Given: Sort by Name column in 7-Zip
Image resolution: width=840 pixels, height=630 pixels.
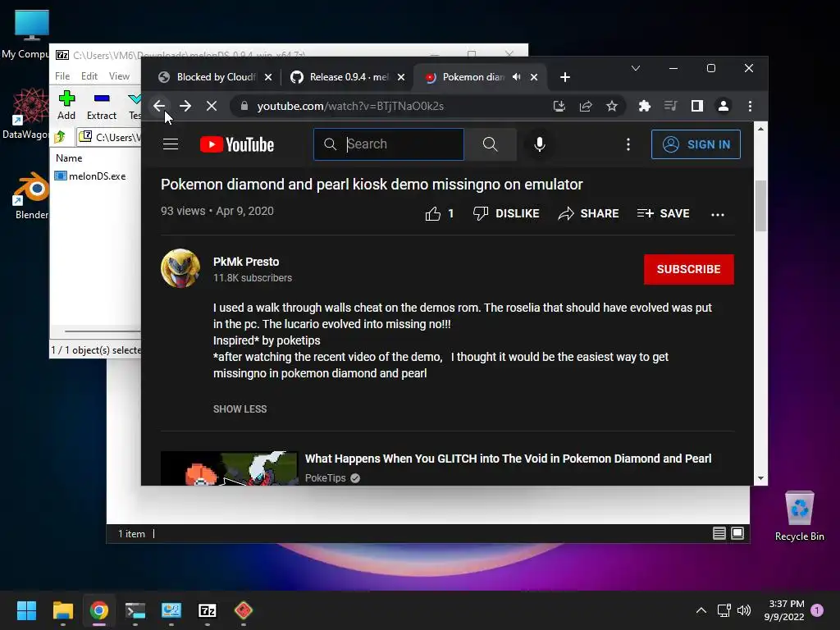Looking at the screenshot, I should [69, 158].
